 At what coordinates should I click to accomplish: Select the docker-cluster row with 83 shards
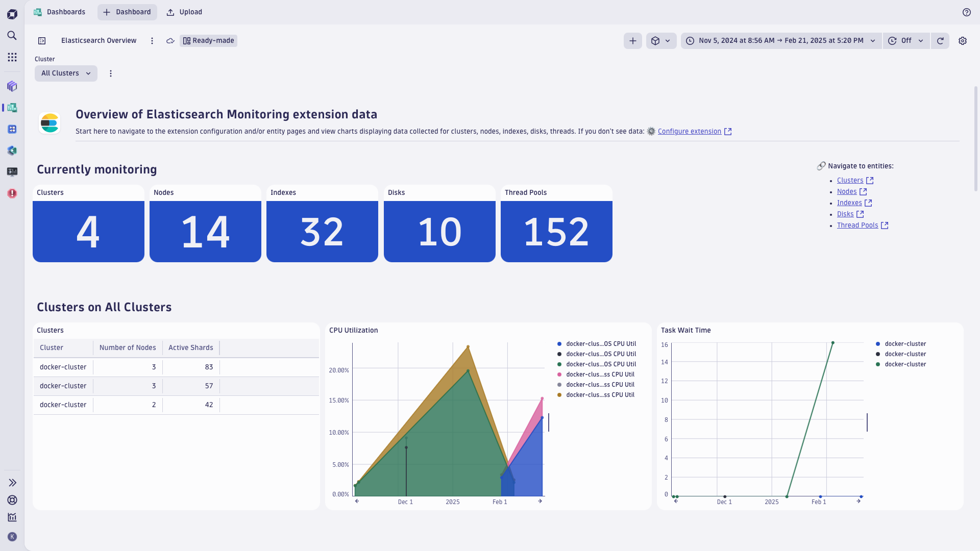(176, 367)
